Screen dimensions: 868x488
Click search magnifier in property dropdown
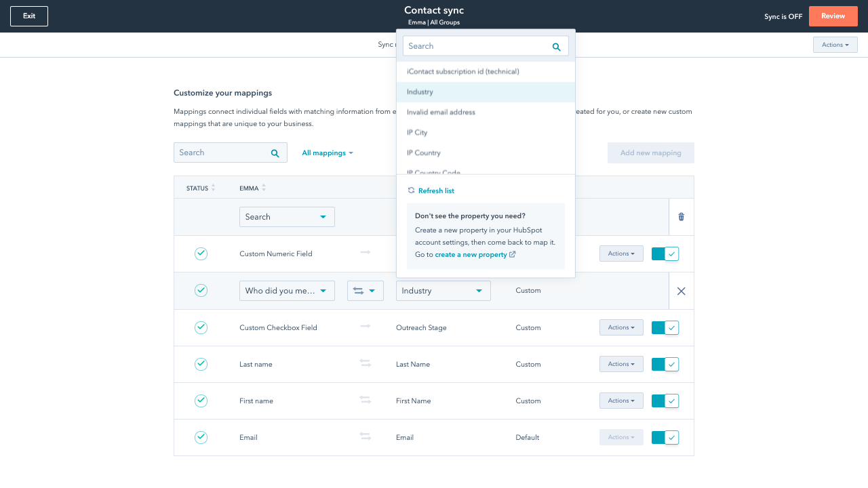(556, 47)
